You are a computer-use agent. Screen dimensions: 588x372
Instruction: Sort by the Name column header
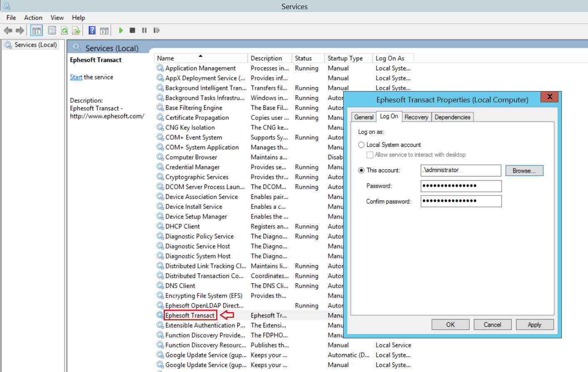point(201,58)
